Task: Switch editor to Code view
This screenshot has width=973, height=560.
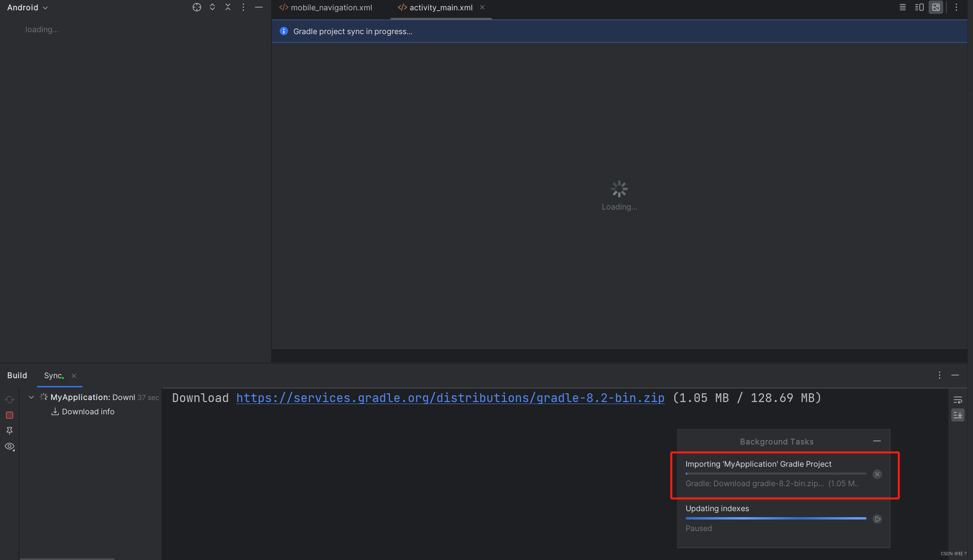Action: click(902, 7)
